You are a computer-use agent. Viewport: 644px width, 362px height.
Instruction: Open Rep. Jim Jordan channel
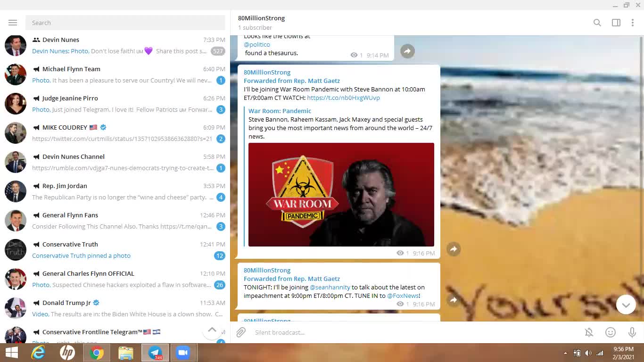click(x=115, y=191)
